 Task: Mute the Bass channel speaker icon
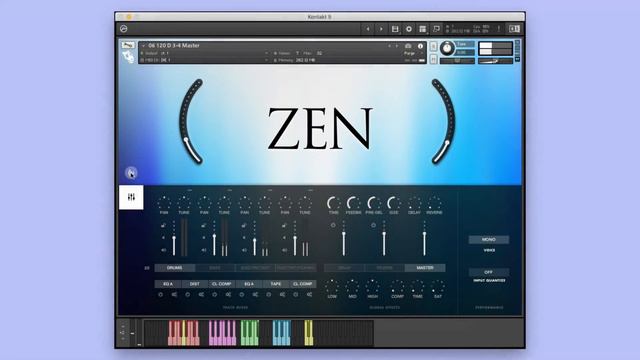pos(203,250)
